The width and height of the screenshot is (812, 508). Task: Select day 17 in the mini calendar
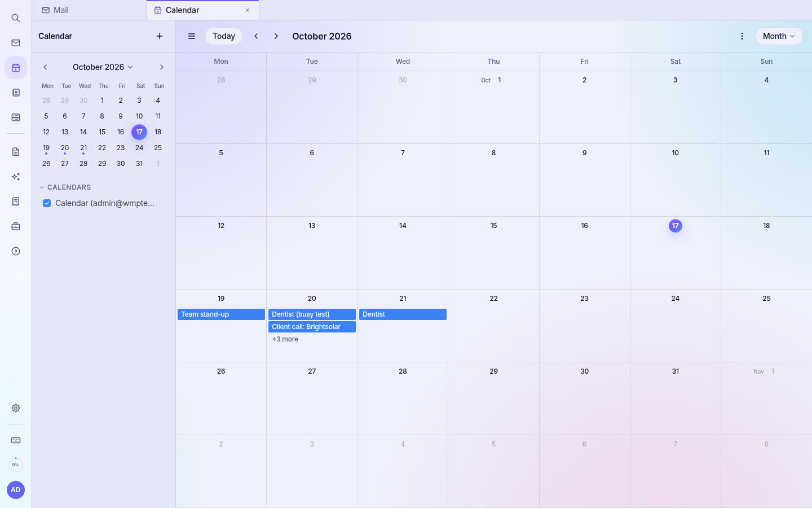tap(139, 132)
